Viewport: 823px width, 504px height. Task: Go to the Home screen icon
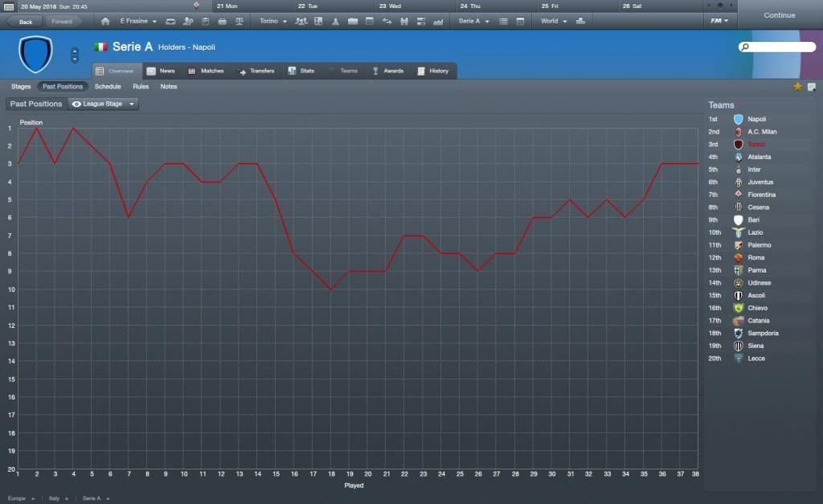[x=105, y=22]
